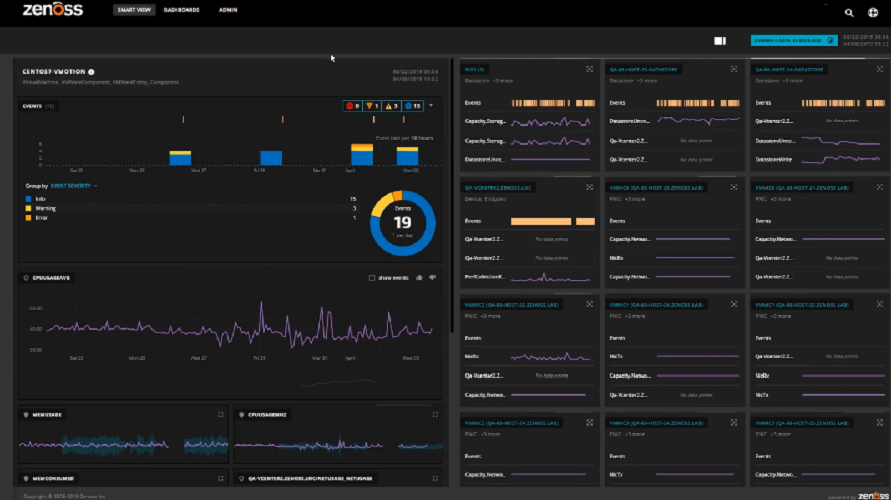The height and width of the screenshot is (500, 891).
Task: Enable the show events checkbox
Action: pos(372,278)
